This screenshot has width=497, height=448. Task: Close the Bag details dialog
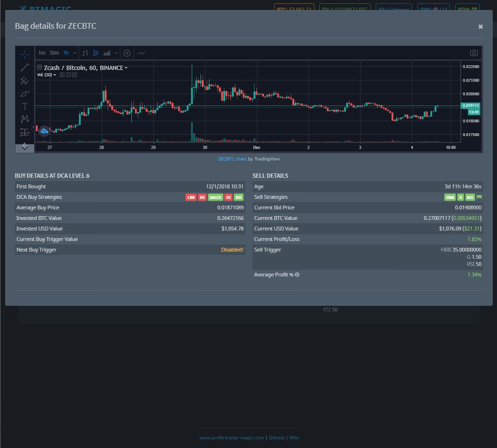point(481,27)
